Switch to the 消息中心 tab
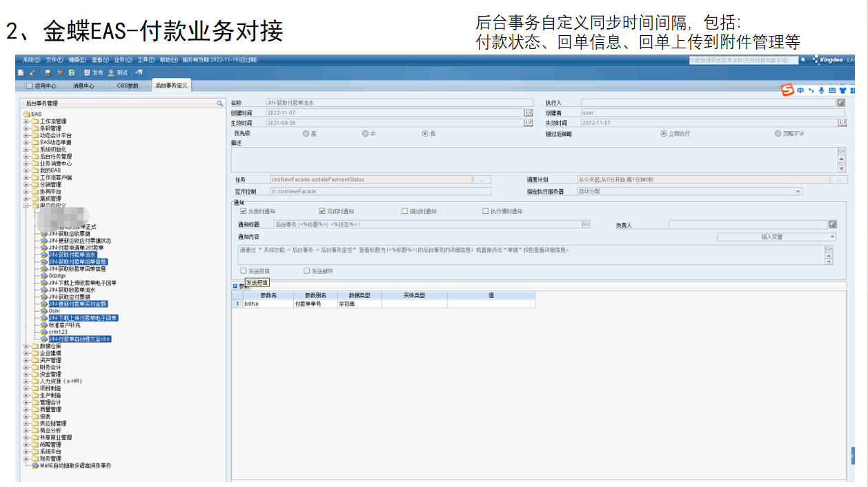The height and width of the screenshot is (487, 868). tap(83, 86)
